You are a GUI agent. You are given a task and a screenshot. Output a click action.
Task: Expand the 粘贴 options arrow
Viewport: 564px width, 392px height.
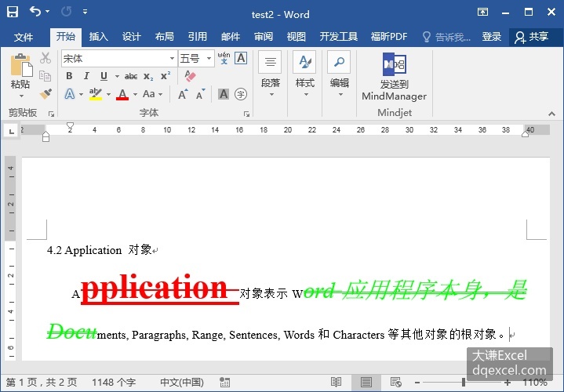21,96
